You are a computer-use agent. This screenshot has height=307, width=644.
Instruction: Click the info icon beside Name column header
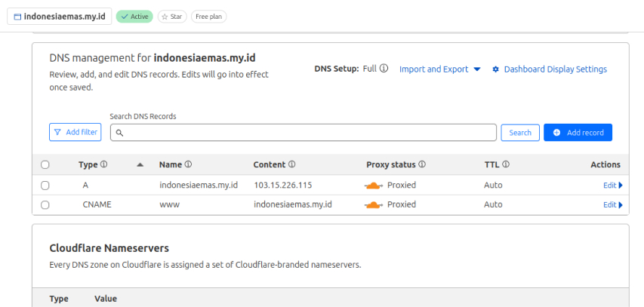point(188,164)
